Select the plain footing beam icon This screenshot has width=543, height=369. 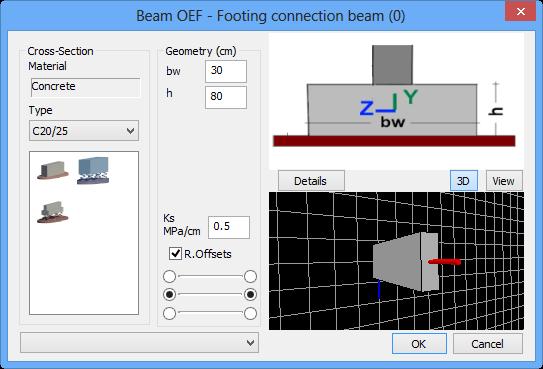point(53,170)
